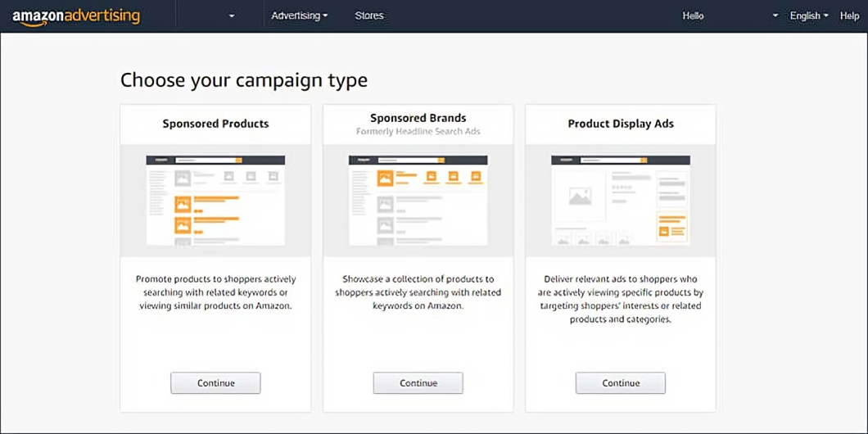The height and width of the screenshot is (434, 868).
Task: Click the Amazon Advertising logo
Action: (x=76, y=16)
